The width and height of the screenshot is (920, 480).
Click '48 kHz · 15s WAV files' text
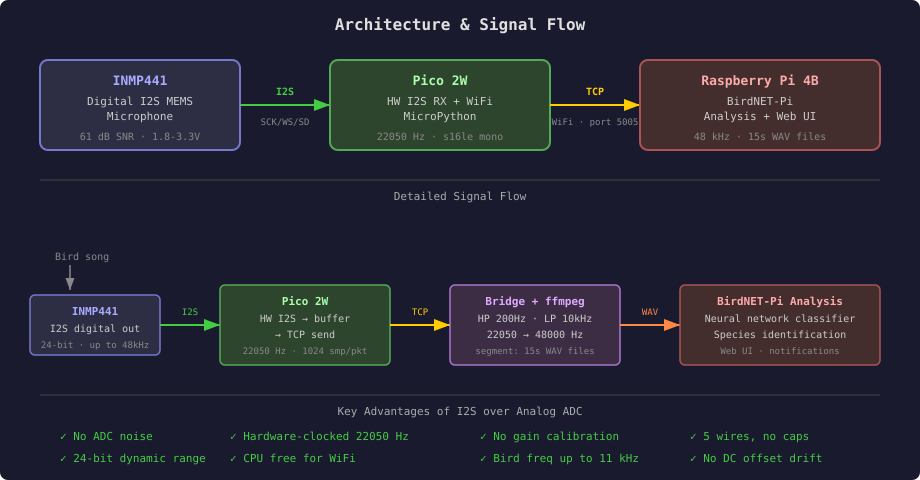759,137
